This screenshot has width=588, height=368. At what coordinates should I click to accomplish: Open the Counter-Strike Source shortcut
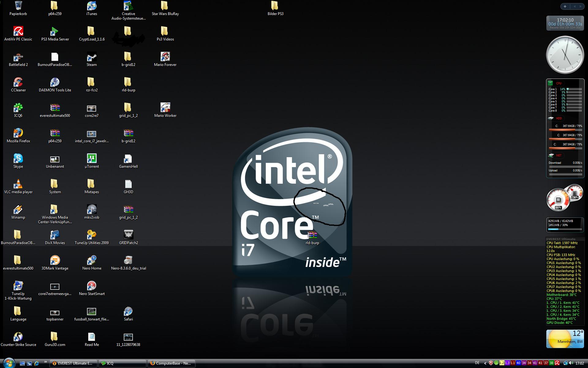click(18, 337)
